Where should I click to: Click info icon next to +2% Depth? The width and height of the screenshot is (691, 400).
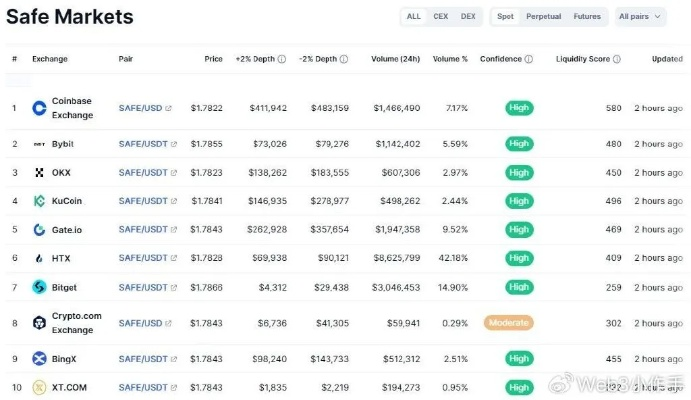tap(282, 59)
